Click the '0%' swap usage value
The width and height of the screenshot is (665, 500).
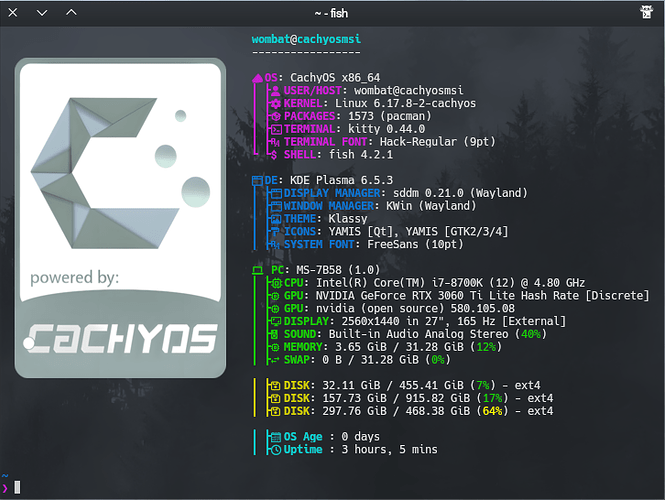(438, 360)
